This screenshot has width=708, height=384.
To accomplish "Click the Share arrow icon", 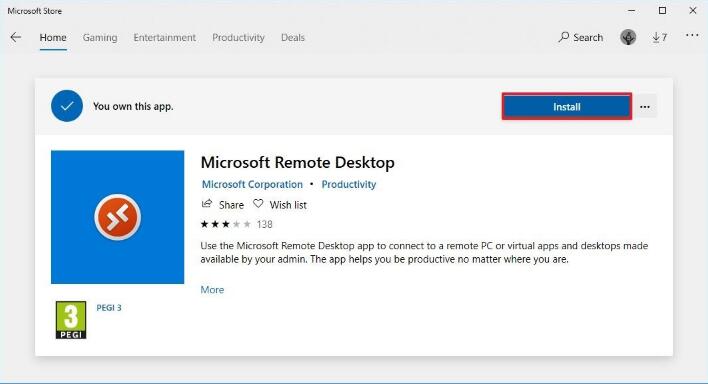I will coord(207,204).
